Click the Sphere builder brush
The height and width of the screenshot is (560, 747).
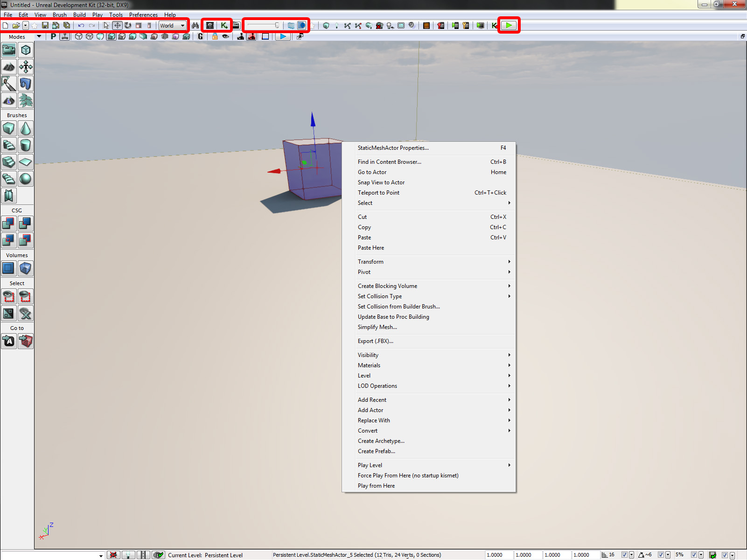(26, 179)
